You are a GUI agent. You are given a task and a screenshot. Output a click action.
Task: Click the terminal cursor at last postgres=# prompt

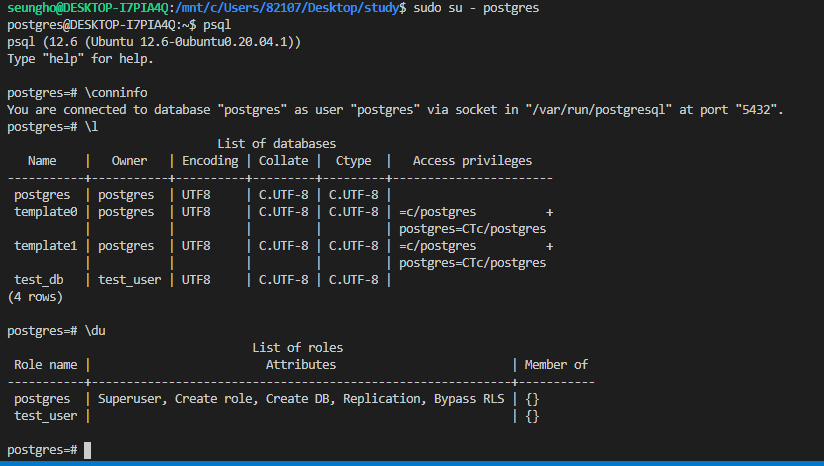[87, 450]
